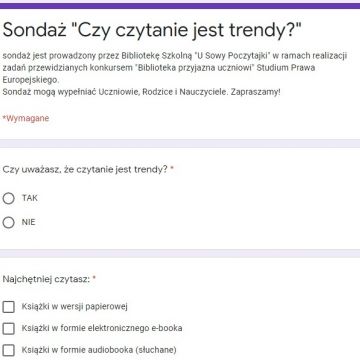This screenshot has height=360, width=360.
Task: Click the 'Książki w formie elektronicznego e-booka' text
Action: click(102, 328)
